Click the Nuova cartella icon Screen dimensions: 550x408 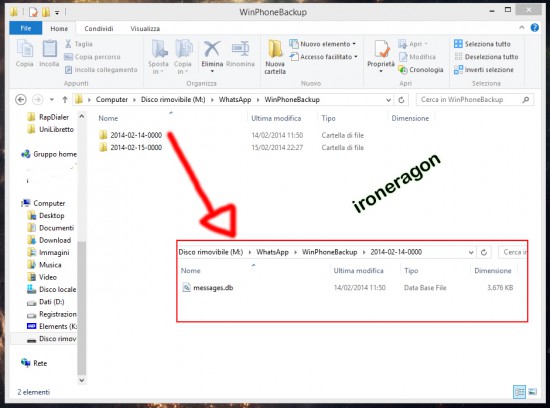click(x=275, y=49)
